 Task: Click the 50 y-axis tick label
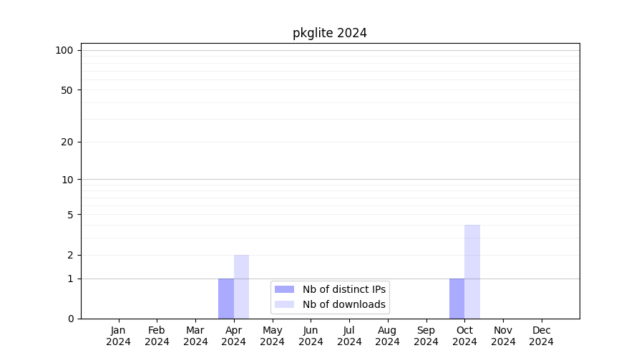67,90
